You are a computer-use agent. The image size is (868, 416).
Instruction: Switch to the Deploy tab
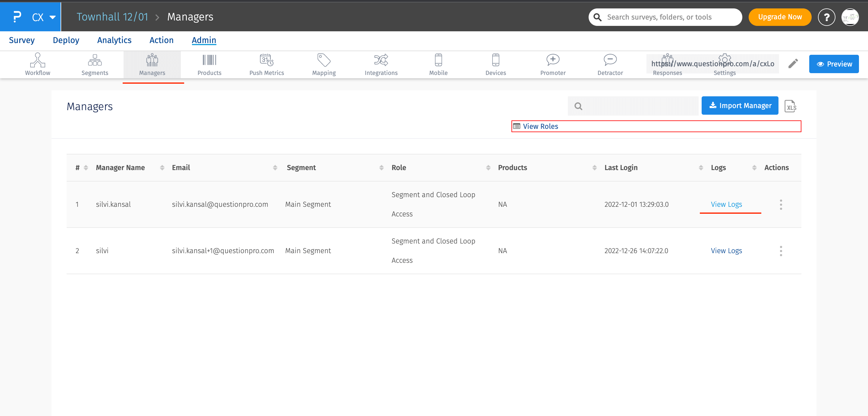(66, 40)
